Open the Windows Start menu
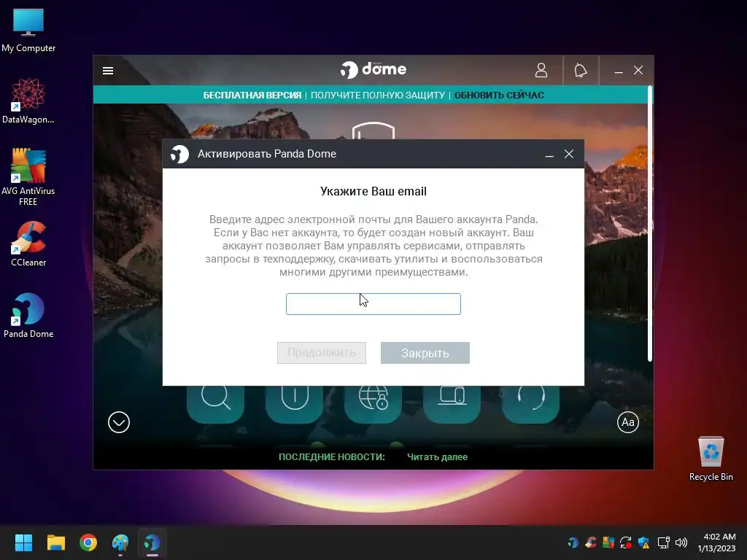This screenshot has height=560, width=747. 23,542
